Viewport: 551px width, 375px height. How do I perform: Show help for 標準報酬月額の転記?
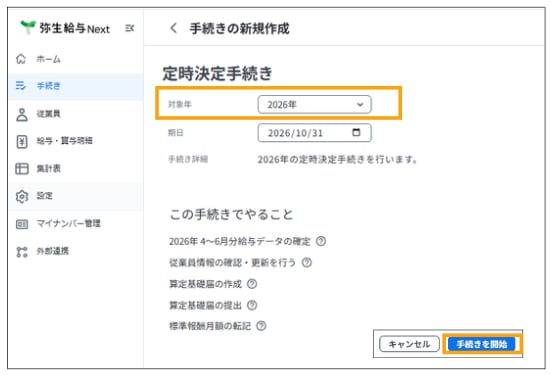click(261, 326)
